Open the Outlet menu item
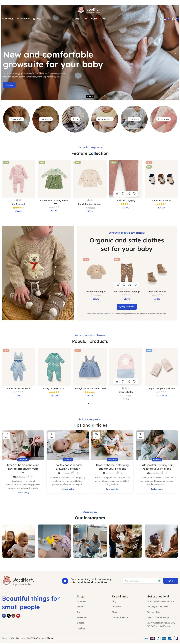 pos(94,19)
